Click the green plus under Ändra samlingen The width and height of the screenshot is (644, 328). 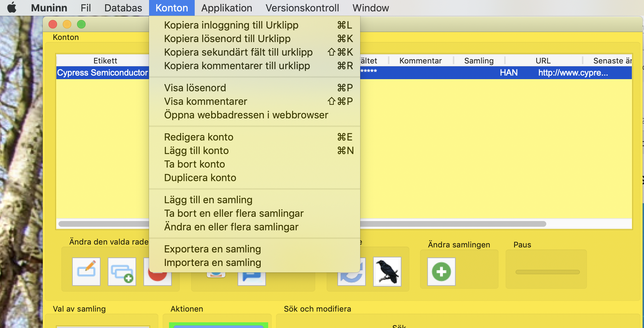[x=441, y=271]
